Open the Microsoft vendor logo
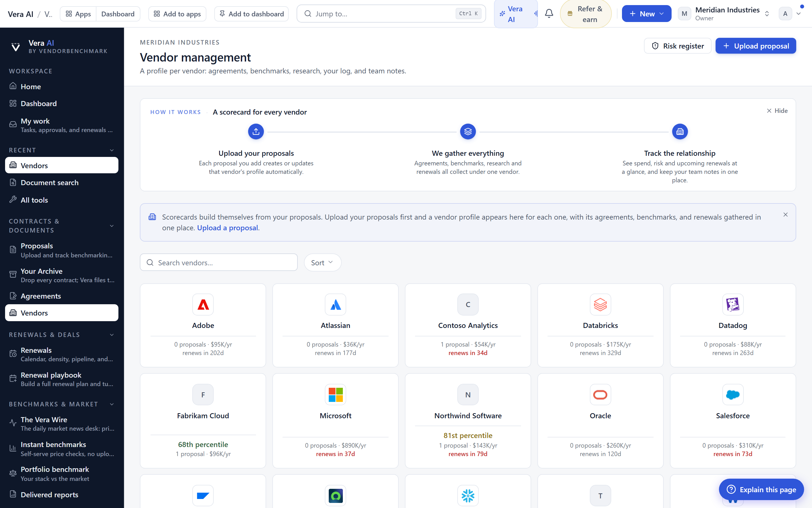This screenshot has height=508, width=812. coord(336,395)
